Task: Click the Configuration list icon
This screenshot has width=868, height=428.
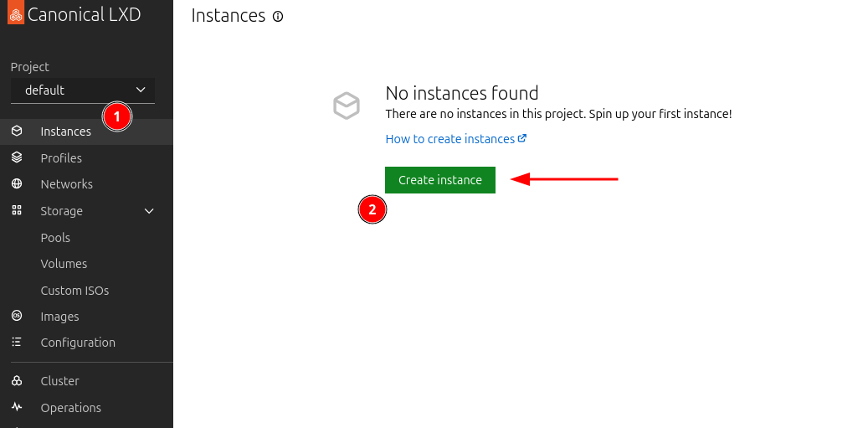Action: click(x=17, y=343)
